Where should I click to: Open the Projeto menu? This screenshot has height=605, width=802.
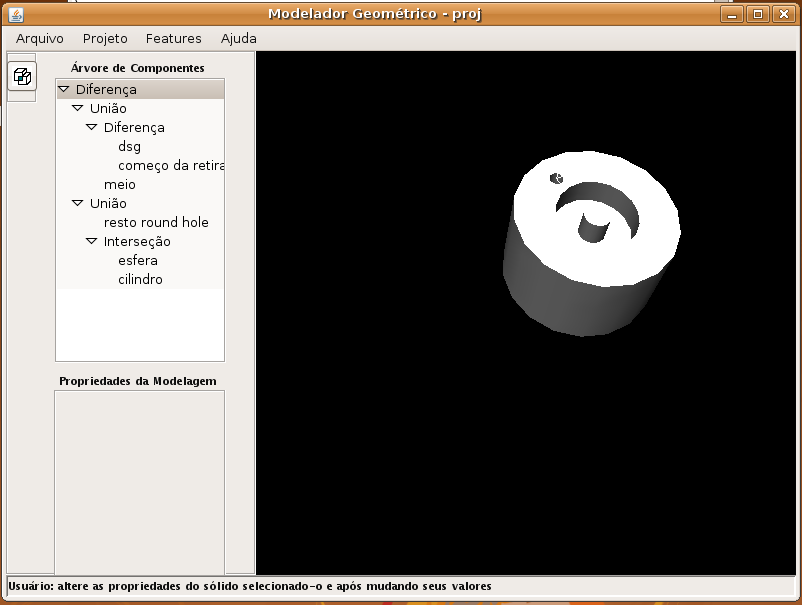point(105,38)
